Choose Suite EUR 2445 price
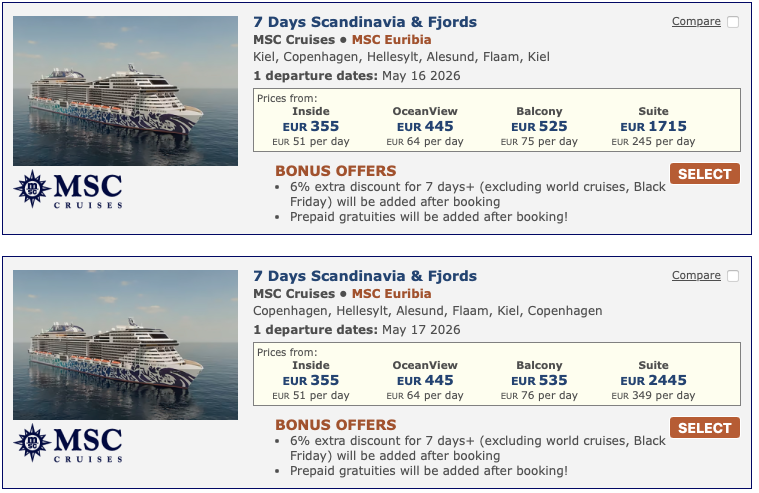Viewport: 759px width, 493px height. (653, 381)
